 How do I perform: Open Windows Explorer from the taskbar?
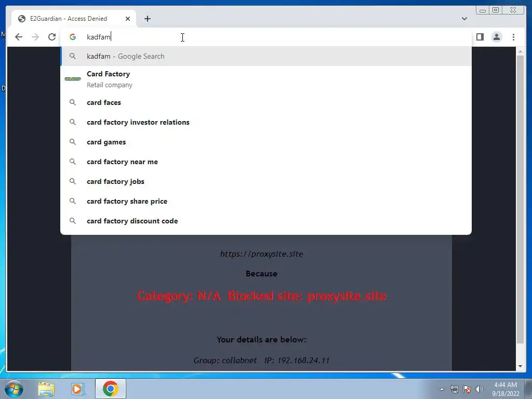click(46, 389)
